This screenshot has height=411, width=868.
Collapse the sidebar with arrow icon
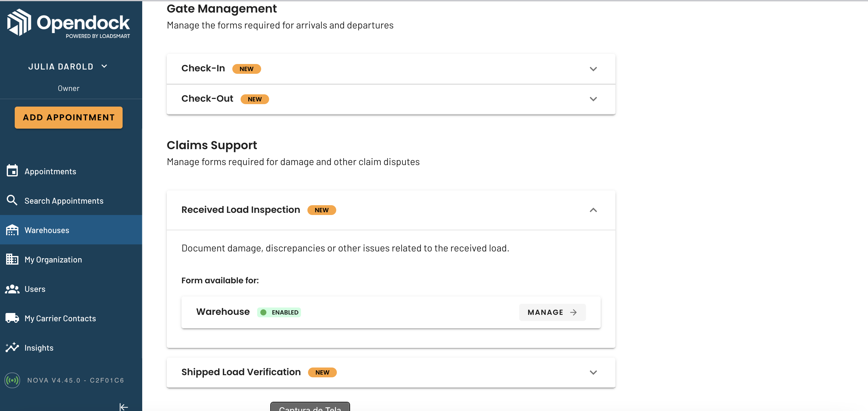tap(124, 407)
